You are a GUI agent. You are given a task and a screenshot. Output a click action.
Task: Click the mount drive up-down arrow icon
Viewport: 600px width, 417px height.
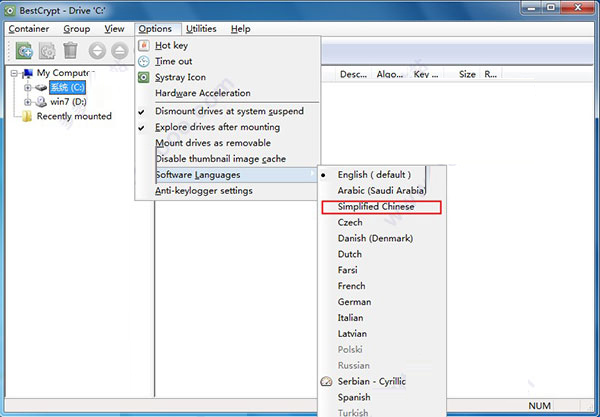(x=97, y=51)
